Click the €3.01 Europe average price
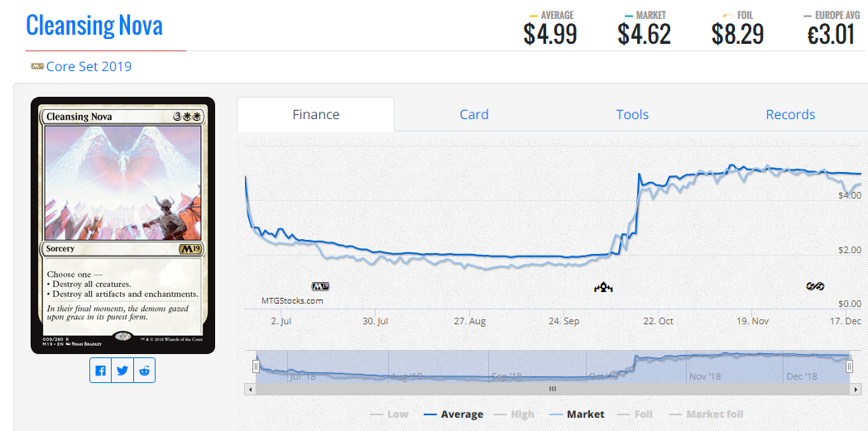This screenshot has height=431, width=868. pyautogui.click(x=831, y=34)
